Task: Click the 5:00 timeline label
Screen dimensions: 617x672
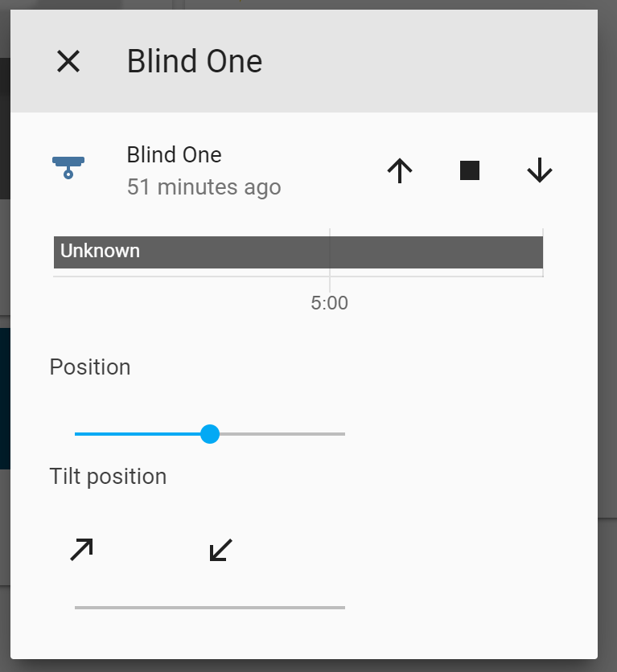Action: pyautogui.click(x=329, y=303)
